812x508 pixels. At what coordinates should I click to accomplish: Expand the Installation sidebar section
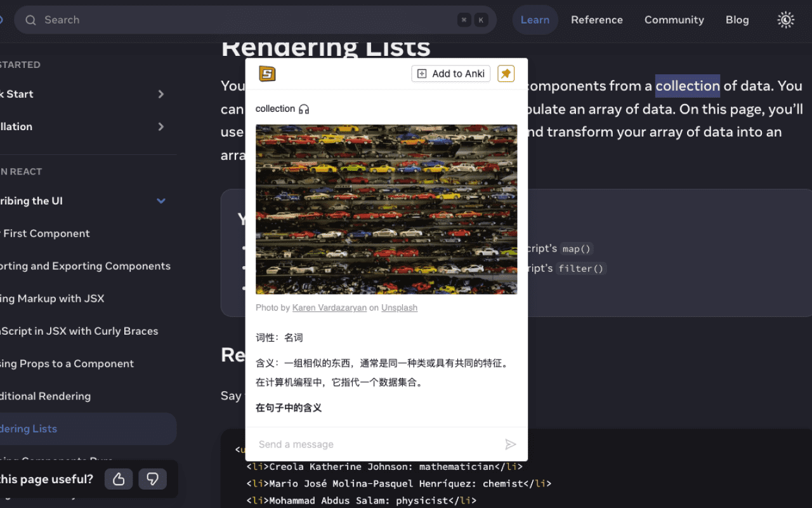point(160,126)
